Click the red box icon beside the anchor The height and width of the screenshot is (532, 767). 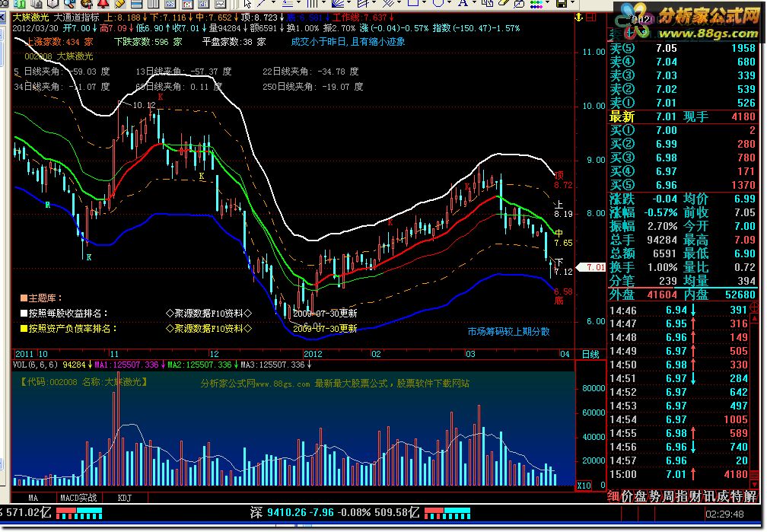pyautogui.click(x=591, y=18)
